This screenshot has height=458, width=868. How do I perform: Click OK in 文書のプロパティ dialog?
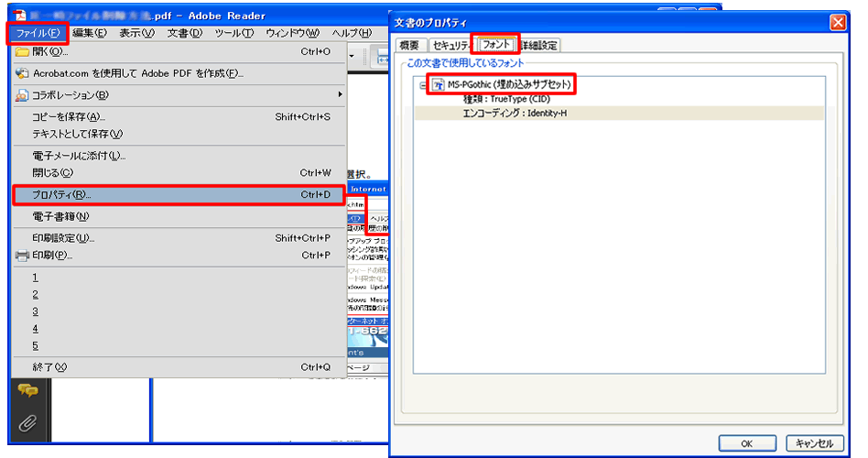click(x=747, y=443)
